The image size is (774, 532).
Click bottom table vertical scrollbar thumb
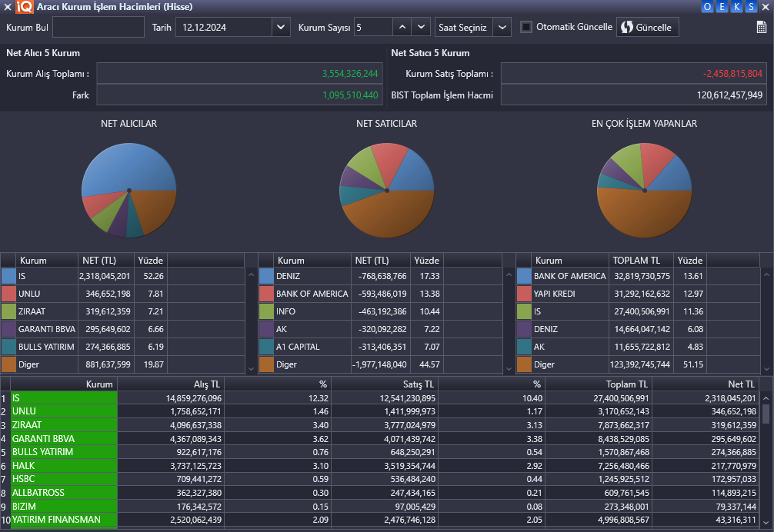(766, 414)
